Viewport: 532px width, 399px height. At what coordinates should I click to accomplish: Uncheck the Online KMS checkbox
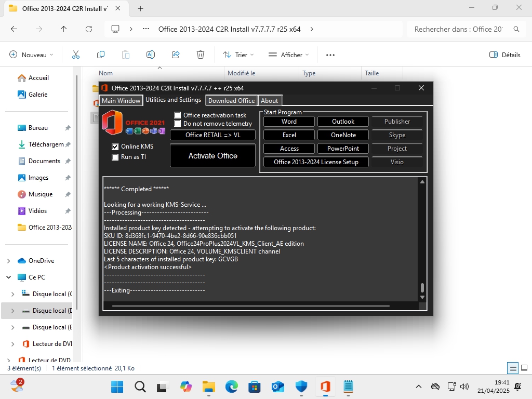point(115,147)
